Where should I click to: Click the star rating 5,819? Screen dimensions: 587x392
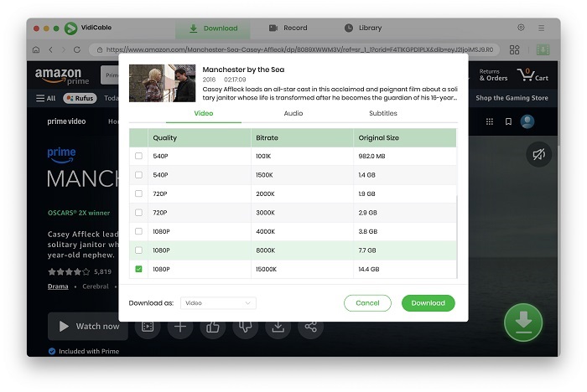pyautogui.click(x=80, y=271)
